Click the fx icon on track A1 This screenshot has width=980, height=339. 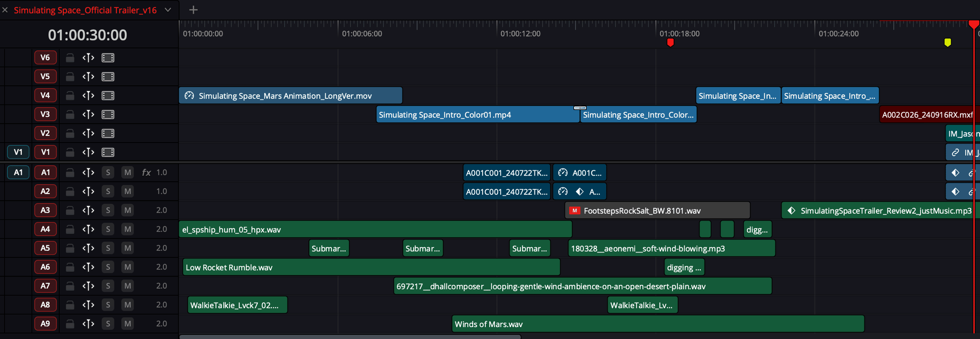point(146,172)
